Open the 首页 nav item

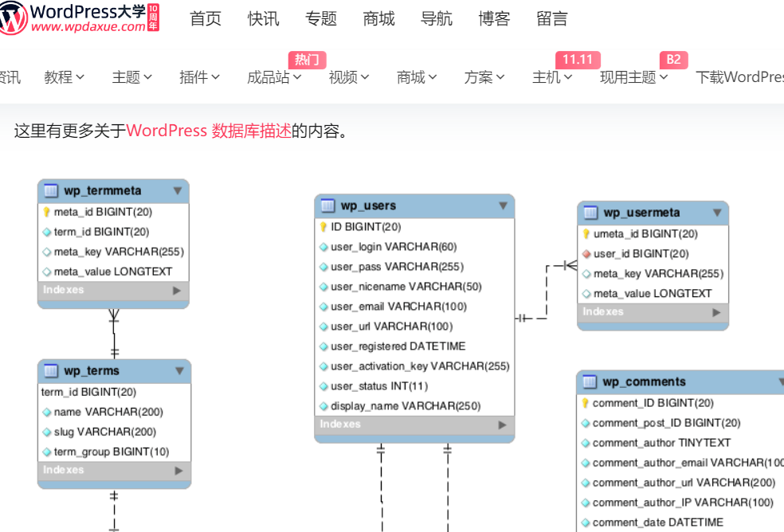[x=206, y=19]
